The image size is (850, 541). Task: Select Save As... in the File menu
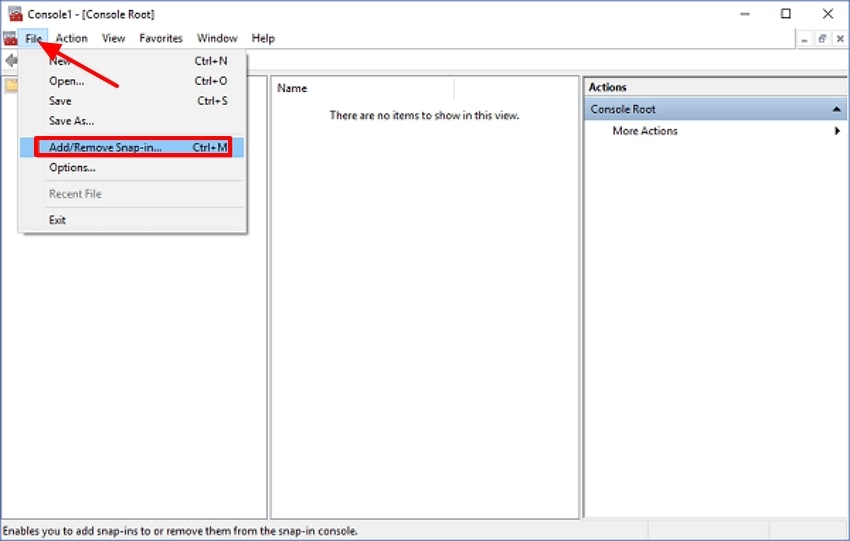[132, 121]
